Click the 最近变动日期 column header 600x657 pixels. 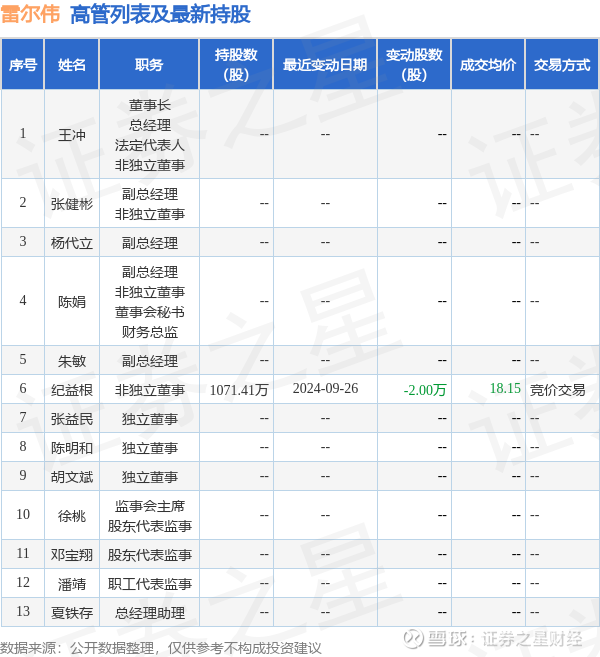pos(325,65)
